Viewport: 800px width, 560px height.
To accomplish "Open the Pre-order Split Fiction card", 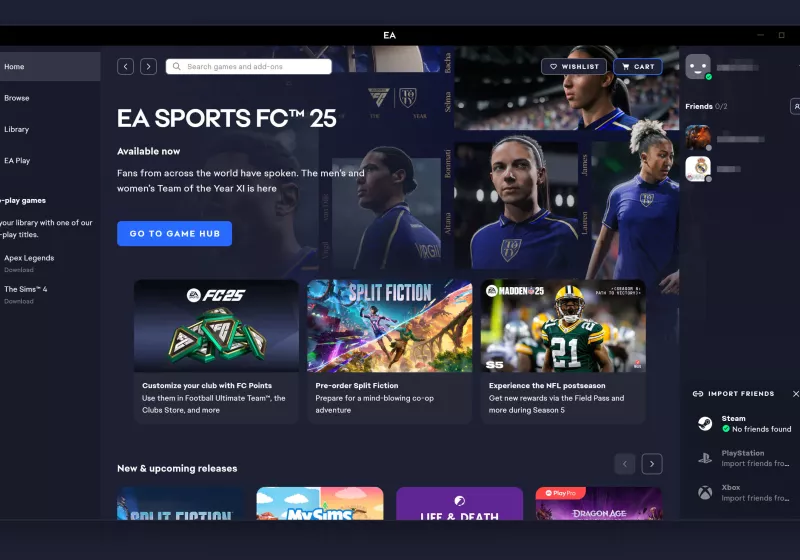I will click(x=390, y=351).
